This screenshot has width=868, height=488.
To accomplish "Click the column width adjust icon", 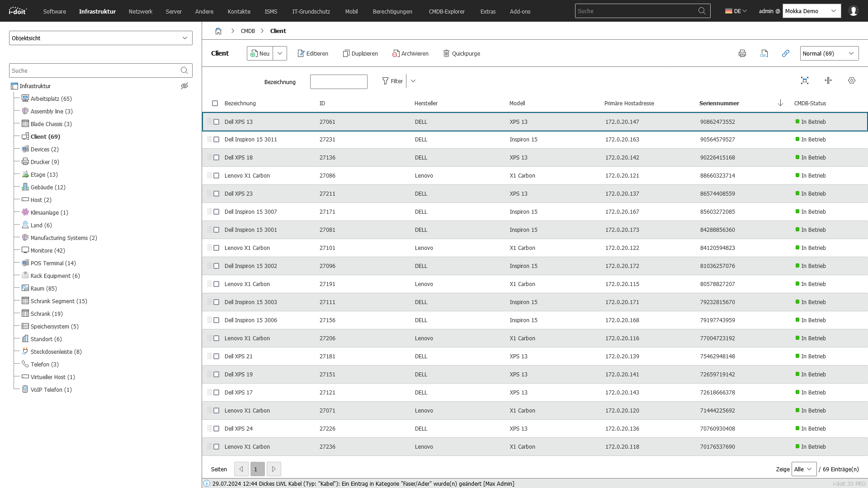I will [x=828, y=80].
